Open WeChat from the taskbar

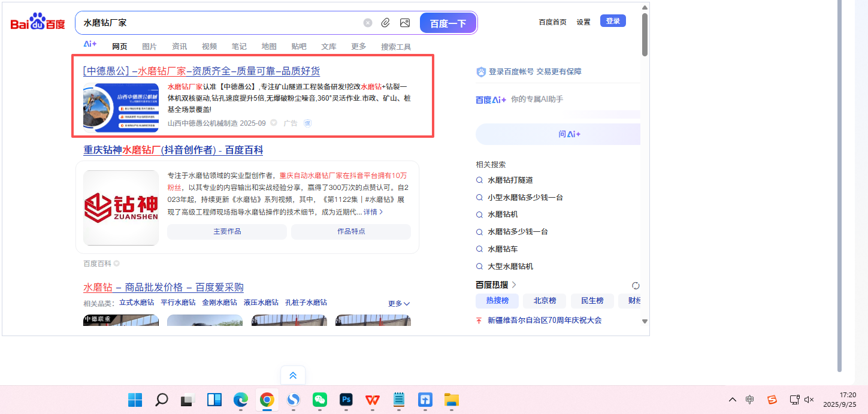320,400
